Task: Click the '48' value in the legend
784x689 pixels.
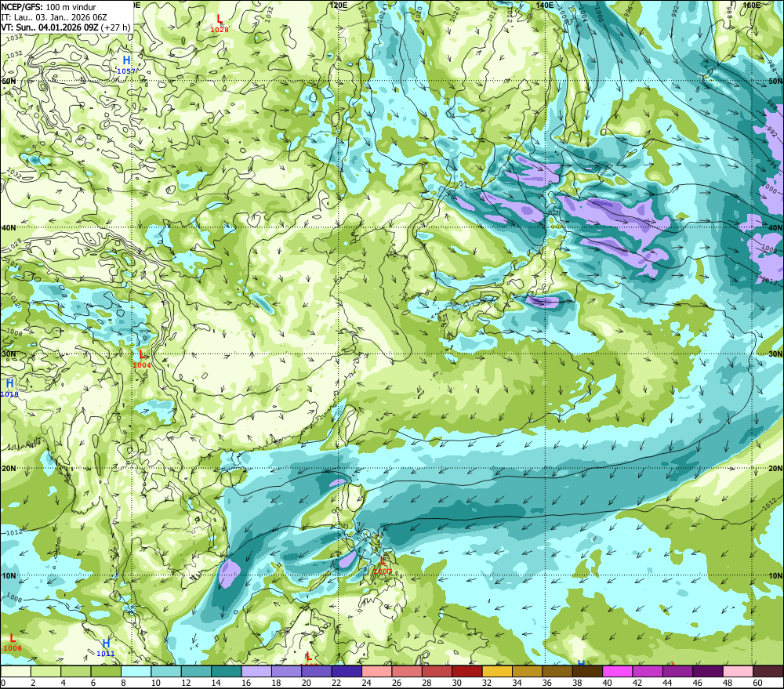Action: [728, 683]
